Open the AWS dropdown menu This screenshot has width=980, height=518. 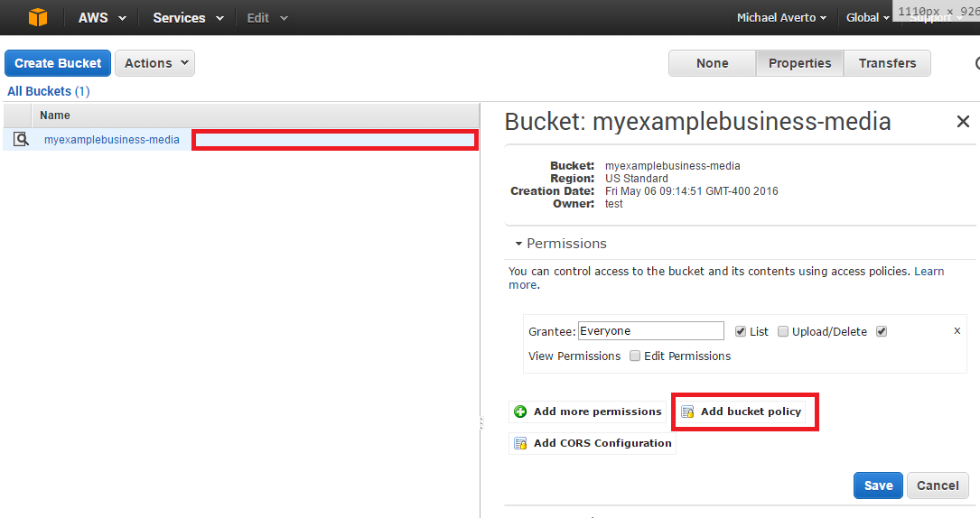coord(102,17)
